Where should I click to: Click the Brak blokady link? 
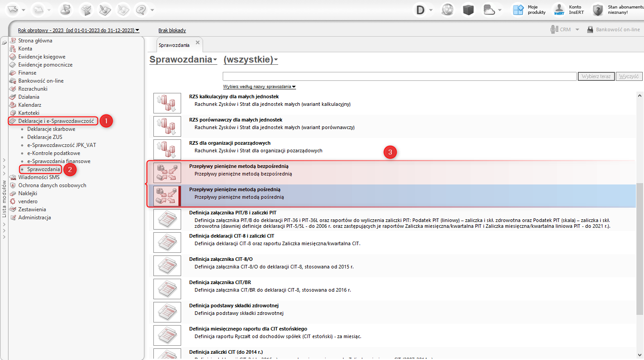pos(172,30)
